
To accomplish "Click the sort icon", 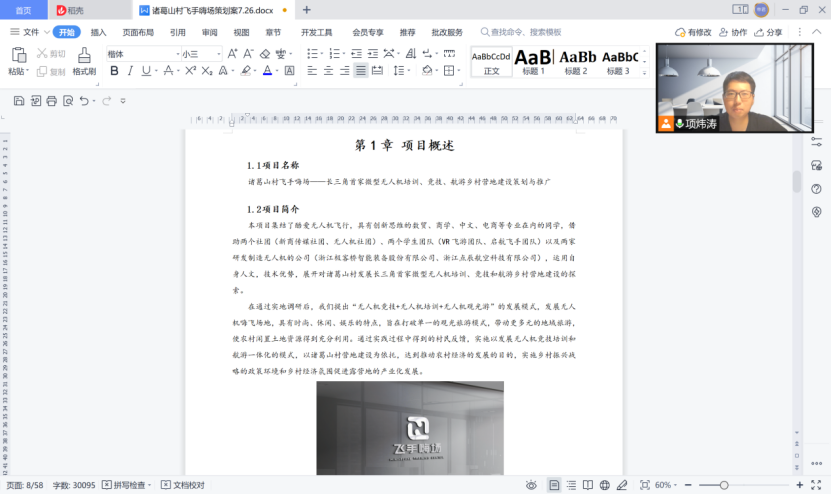I will (x=411, y=54).
